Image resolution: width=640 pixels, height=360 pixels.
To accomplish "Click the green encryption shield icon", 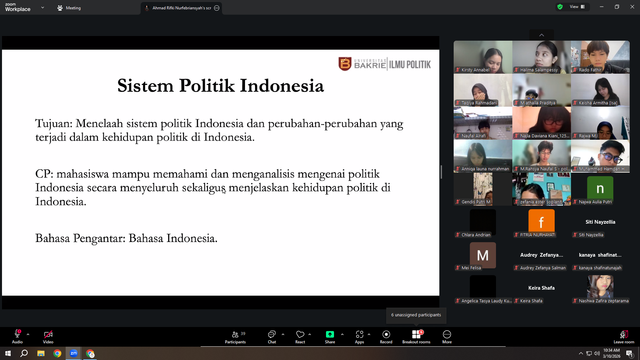I will coord(560,7).
